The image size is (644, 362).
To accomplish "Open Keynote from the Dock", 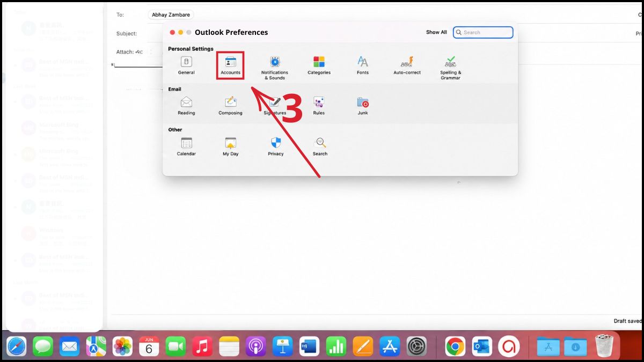I will tap(282, 346).
